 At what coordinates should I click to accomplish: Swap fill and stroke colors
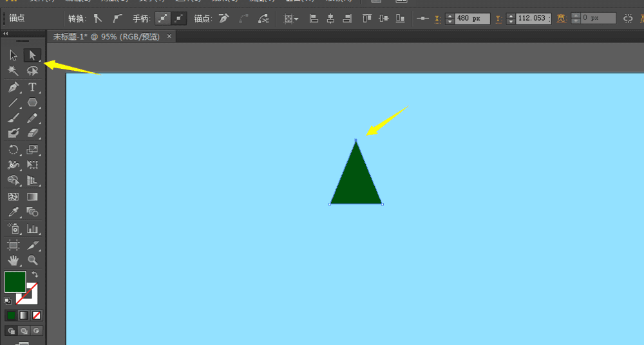[x=35, y=274]
